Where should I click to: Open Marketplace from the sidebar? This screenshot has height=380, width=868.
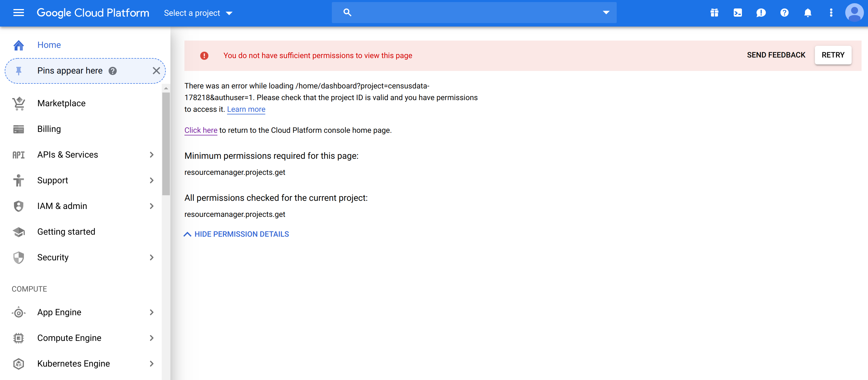[x=61, y=103]
